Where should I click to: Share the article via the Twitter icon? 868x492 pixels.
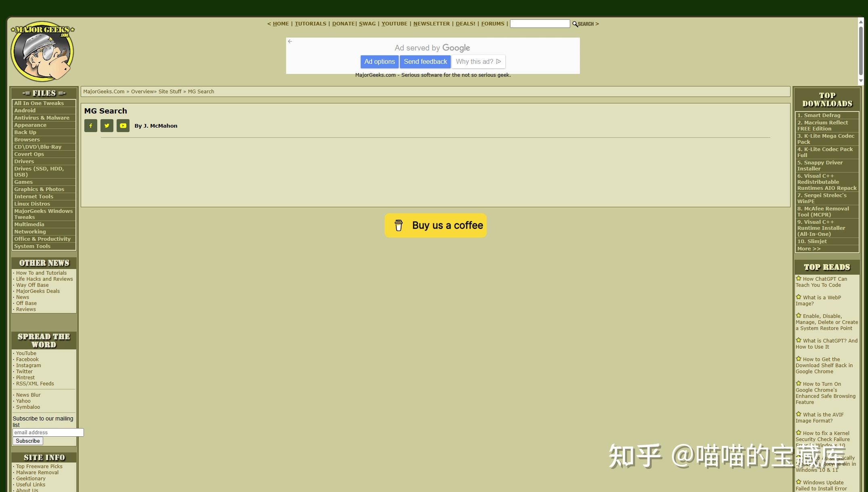107,126
